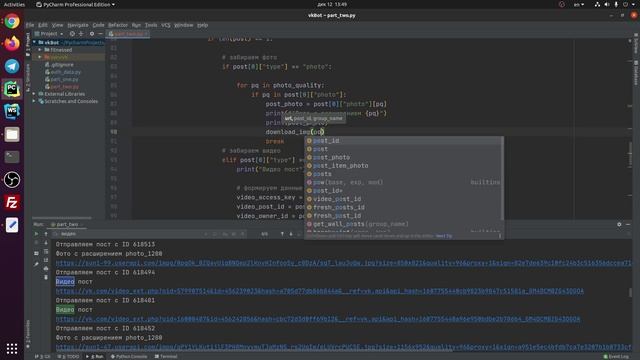Open video_ext link under post 618481
The height and width of the screenshot is (360, 640).
(x=318, y=319)
